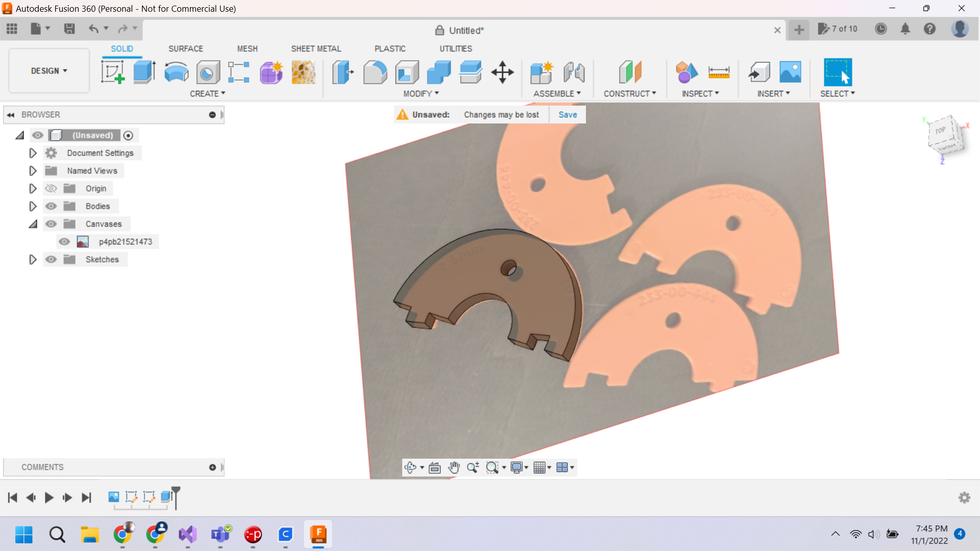Image resolution: width=980 pixels, height=551 pixels.
Task: Select the Create Sketch tool
Action: pyautogui.click(x=113, y=72)
